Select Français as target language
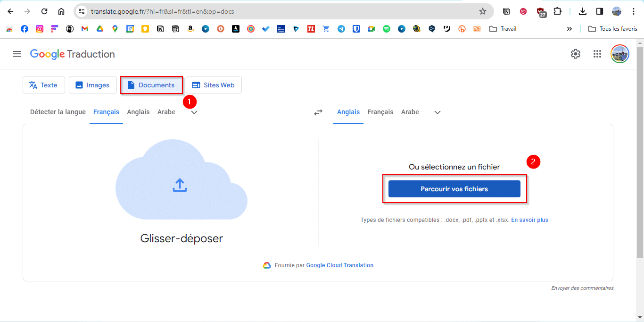The width and height of the screenshot is (644, 322). tap(380, 112)
